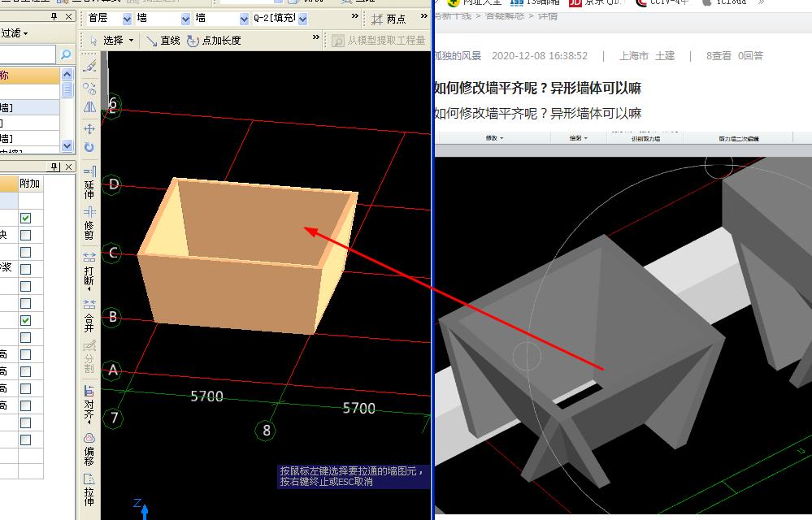Open the 对齐 (align) tool
812x520 pixels.
pos(89,404)
